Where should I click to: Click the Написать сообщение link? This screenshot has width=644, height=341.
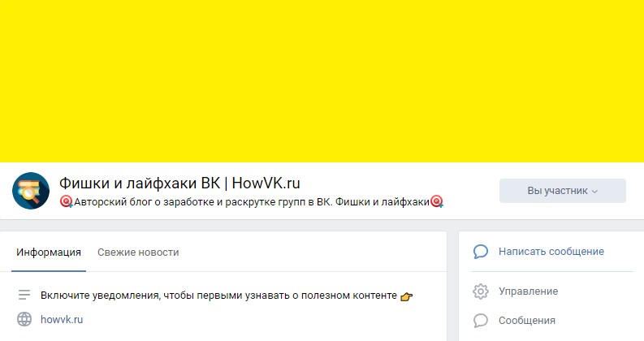pyautogui.click(x=551, y=252)
